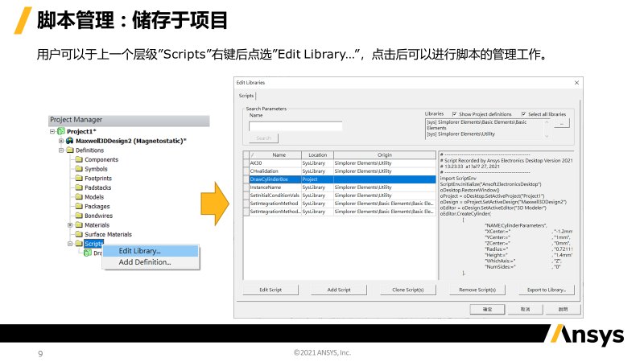This screenshot has height=362, width=644.
Task: Click the Padstacks folder icon
Action: click(x=79, y=187)
